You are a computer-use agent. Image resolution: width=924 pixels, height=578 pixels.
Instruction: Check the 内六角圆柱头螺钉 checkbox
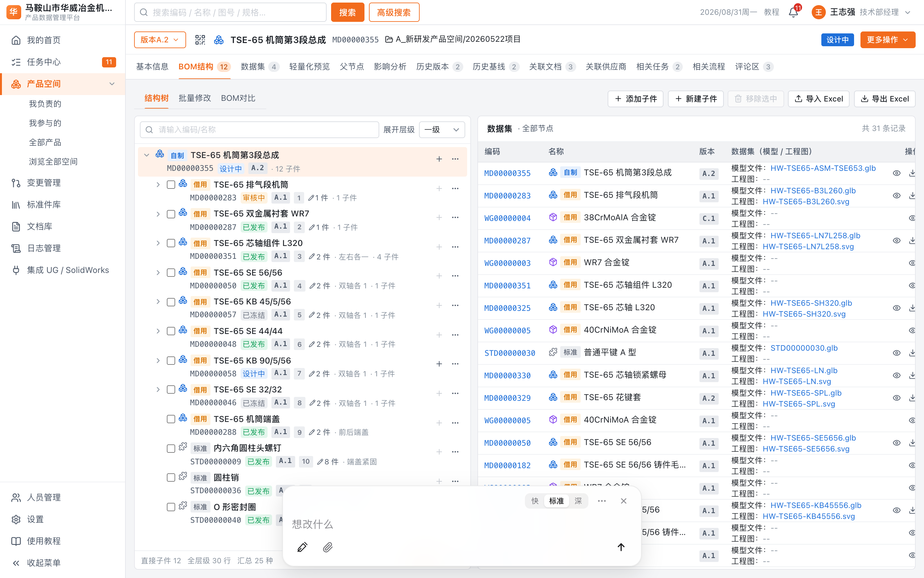click(x=171, y=448)
